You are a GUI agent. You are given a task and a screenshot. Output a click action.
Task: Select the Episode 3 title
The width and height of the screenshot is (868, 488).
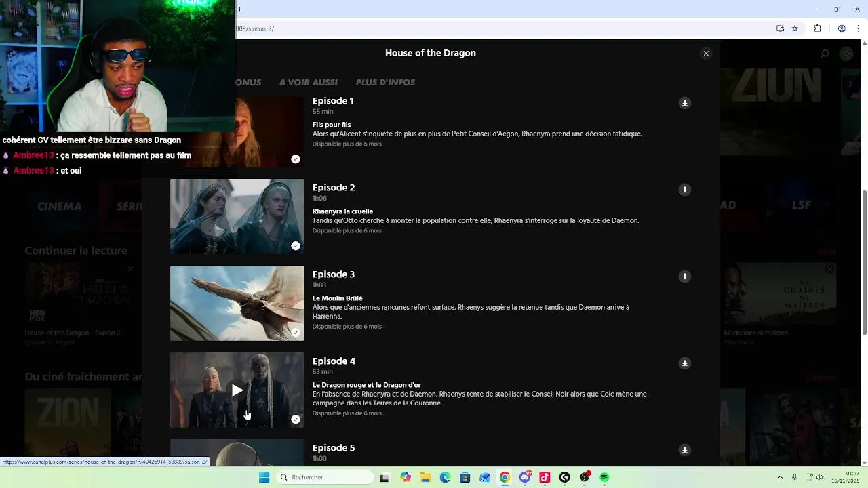click(334, 274)
